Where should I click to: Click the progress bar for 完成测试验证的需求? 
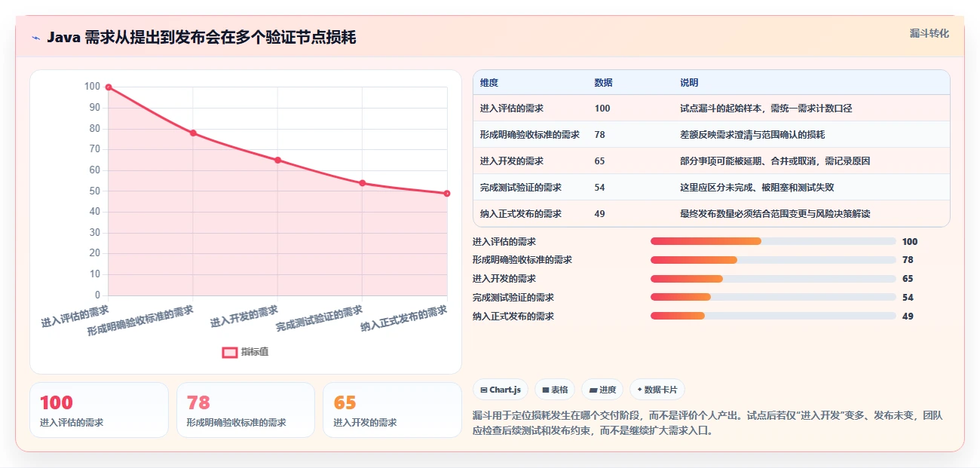773,298
